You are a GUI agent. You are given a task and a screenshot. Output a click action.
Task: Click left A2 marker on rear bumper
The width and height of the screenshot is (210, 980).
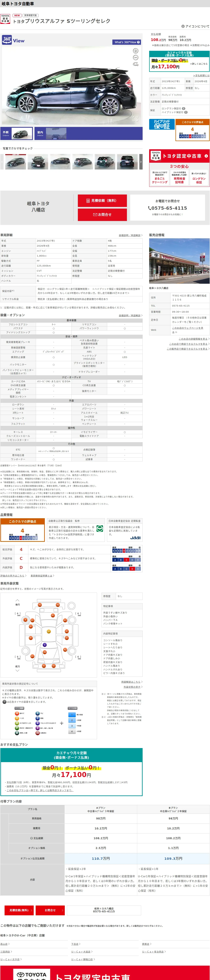click(40, 605)
